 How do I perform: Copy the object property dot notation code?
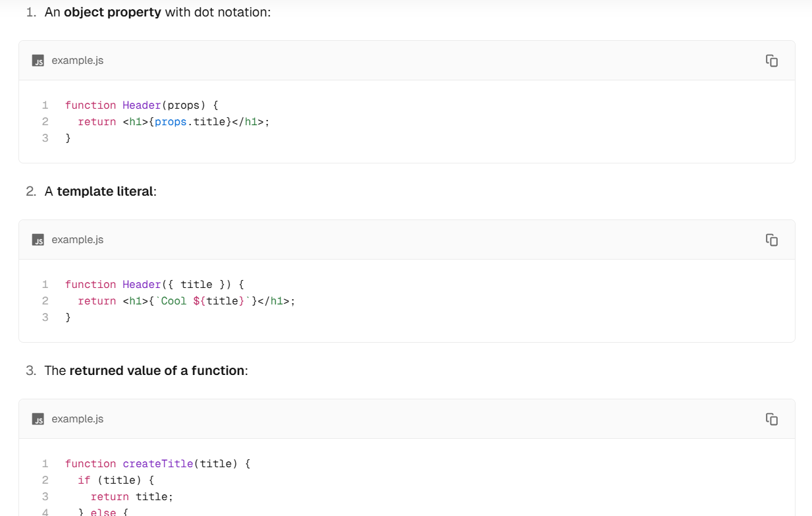click(772, 61)
